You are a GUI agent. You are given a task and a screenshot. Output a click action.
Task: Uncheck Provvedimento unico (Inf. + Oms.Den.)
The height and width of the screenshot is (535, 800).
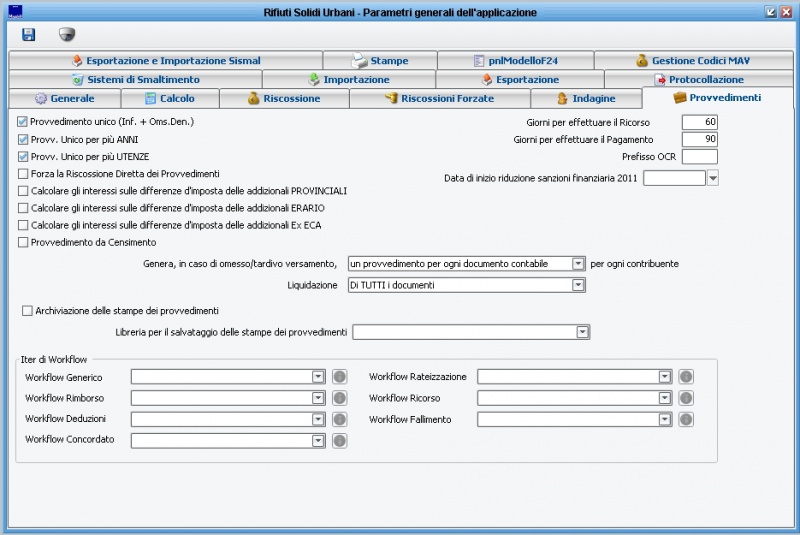point(23,121)
